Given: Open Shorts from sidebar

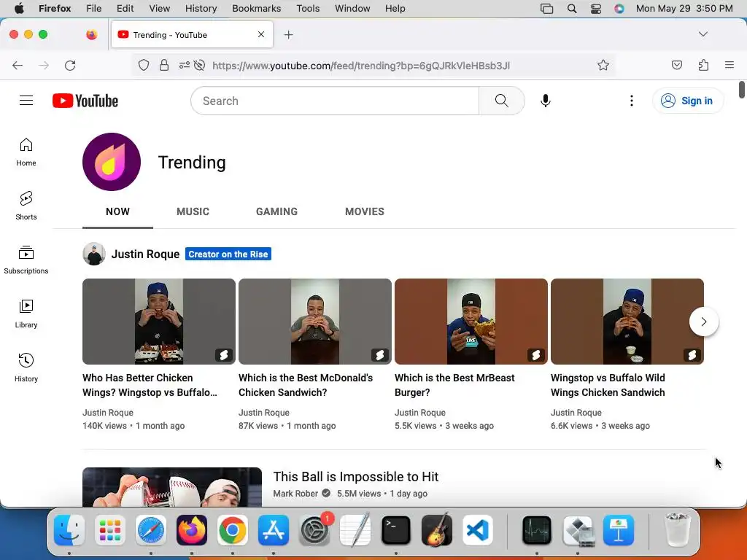Looking at the screenshot, I should (26, 206).
